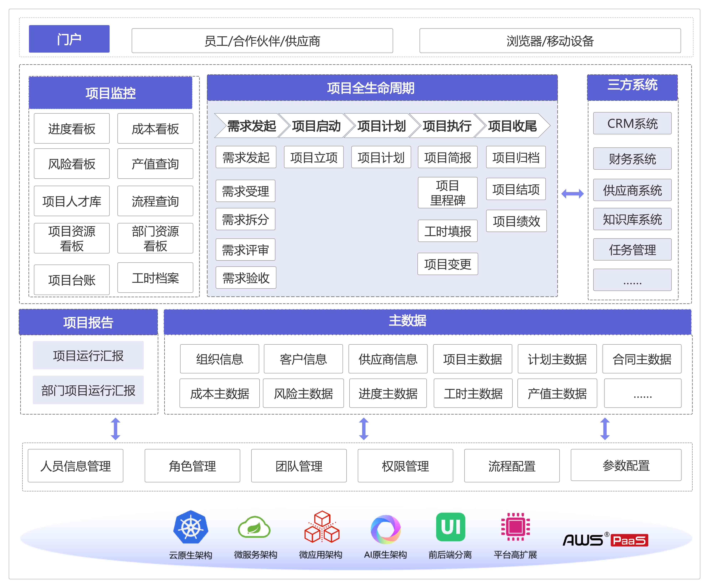Image resolution: width=709 pixels, height=588 pixels.
Task: Click the 工时档案 box
Action: (155, 278)
